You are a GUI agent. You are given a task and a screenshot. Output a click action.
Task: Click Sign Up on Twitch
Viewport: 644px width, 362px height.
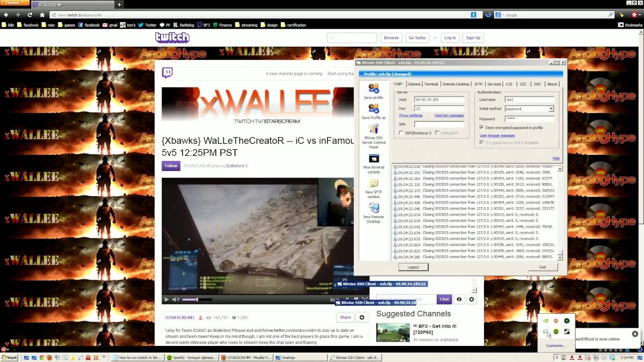click(473, 38)
